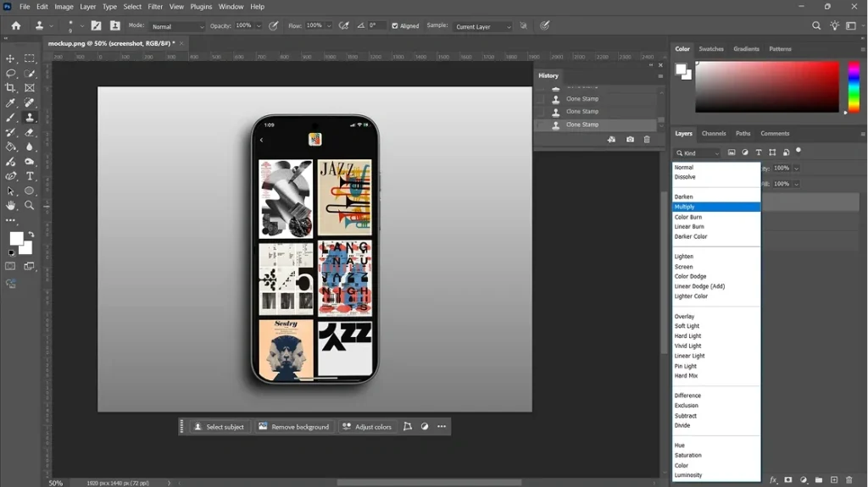Screen dimensions: 868x487
Task: Toggle pixel layer filter icon
Action: pos(732,152)
